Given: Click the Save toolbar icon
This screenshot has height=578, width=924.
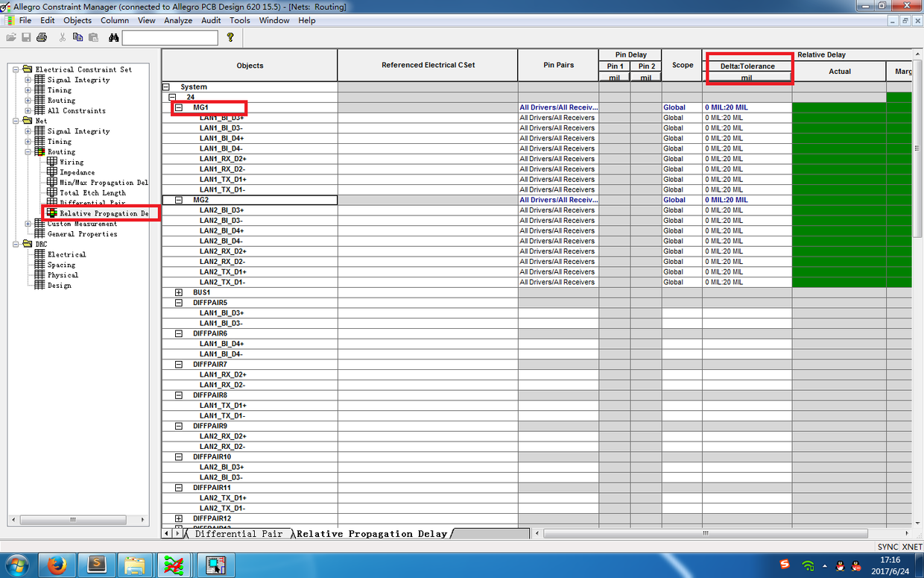Looking at the screenshot, I should (x=26, y=37).
